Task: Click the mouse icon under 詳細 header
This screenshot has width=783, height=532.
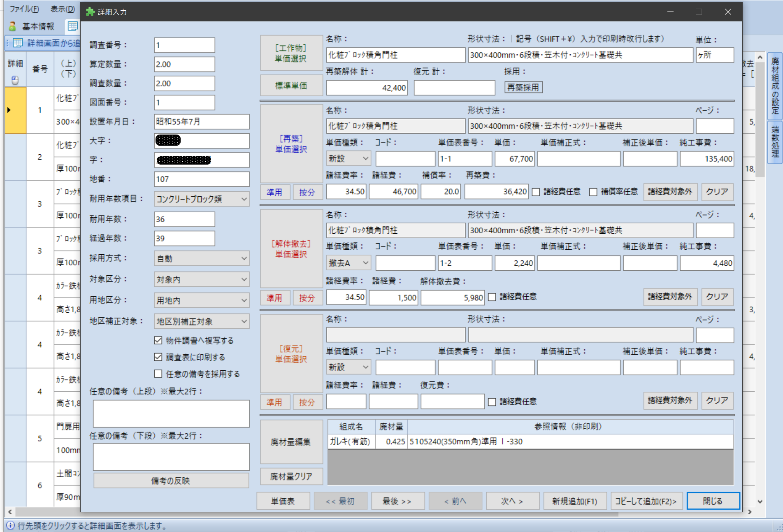Action: coord(15,80)
